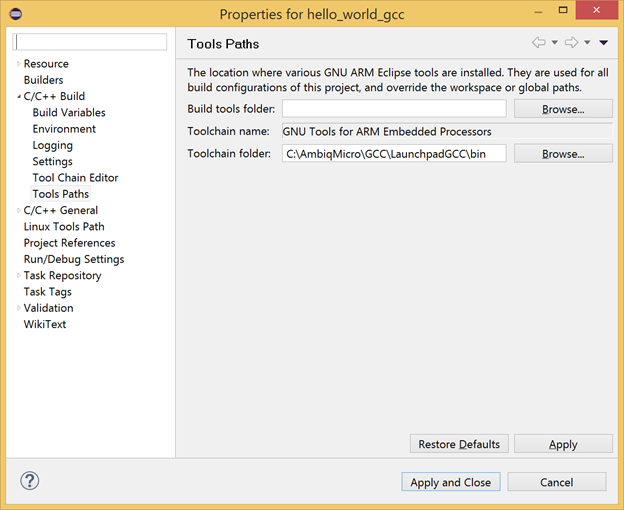Viewport: 624px width, 510px height.
Task: Expand the C/C++ General node
Action: (18, 210)
